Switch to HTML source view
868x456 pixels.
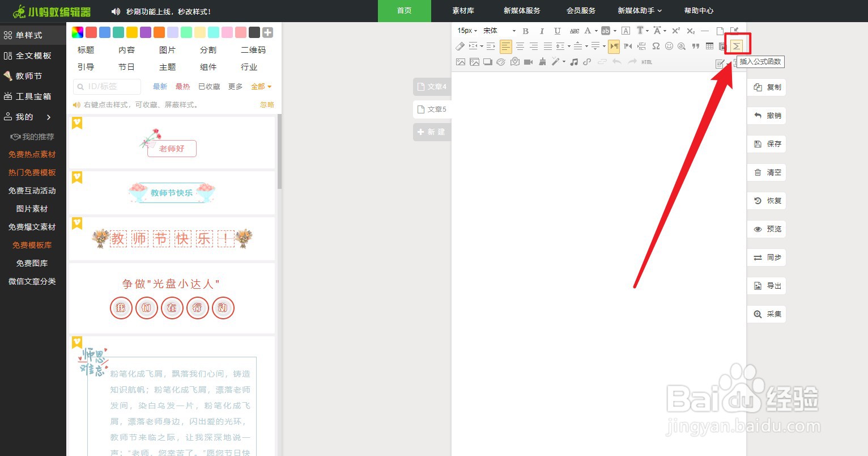pyautogui.click(x=646, y=61)
